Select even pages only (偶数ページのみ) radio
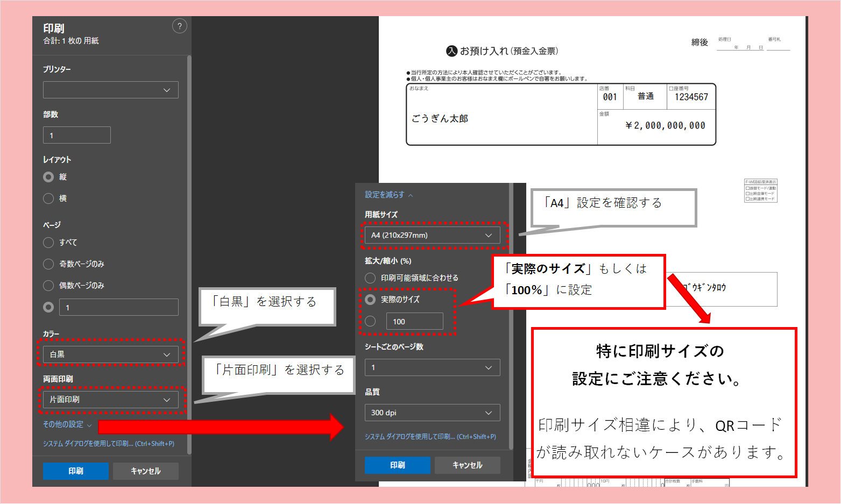The image size is (841, 504). pos(48,286)
